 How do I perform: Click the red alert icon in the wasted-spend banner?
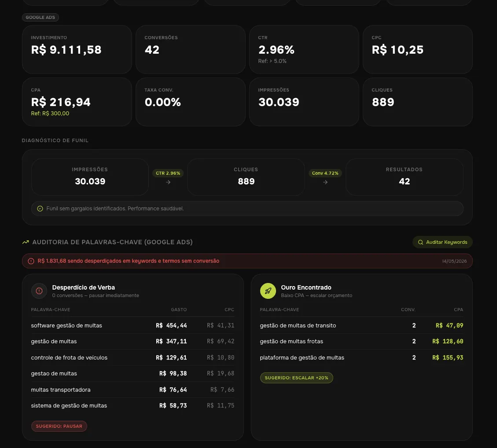31,261
